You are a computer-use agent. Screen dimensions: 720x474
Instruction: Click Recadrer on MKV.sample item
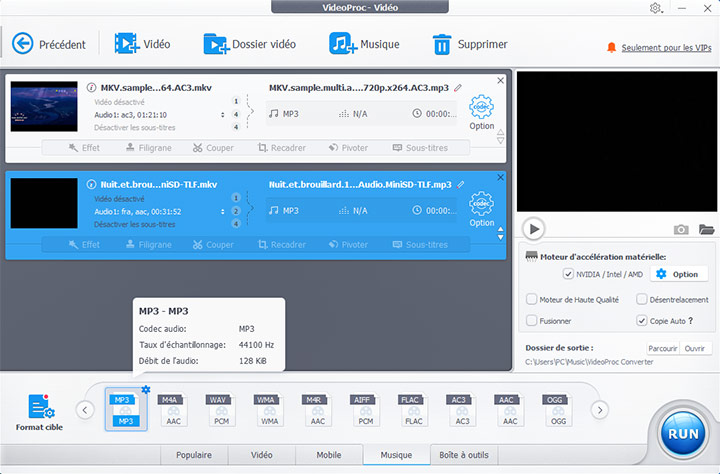click(281, 148)
